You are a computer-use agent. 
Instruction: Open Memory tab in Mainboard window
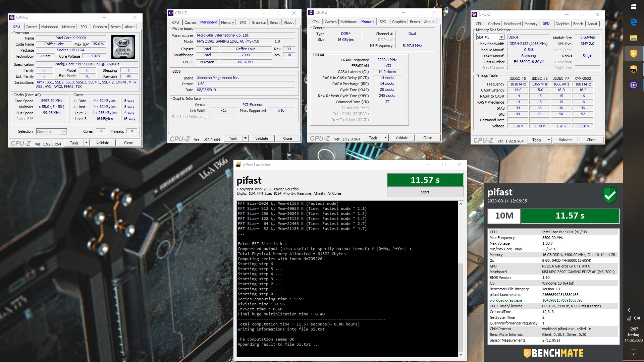pos(227,22)
